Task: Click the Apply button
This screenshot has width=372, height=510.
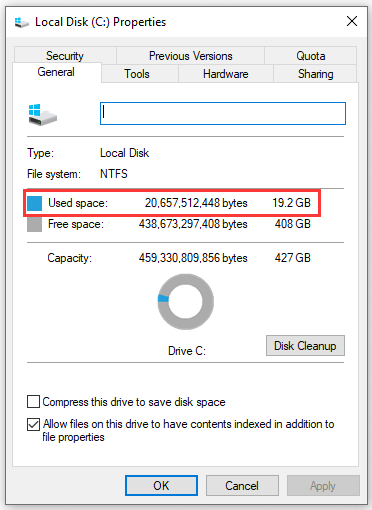Action: coord(323,486)
